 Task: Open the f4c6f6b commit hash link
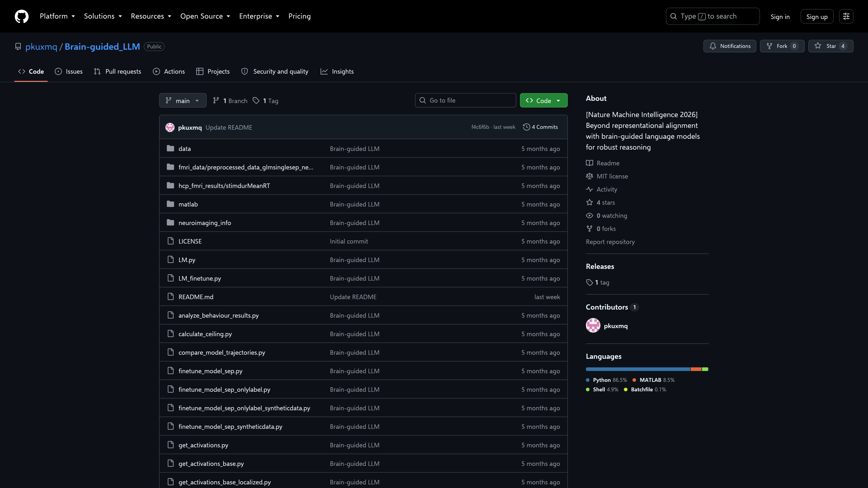tap(480, 127)
